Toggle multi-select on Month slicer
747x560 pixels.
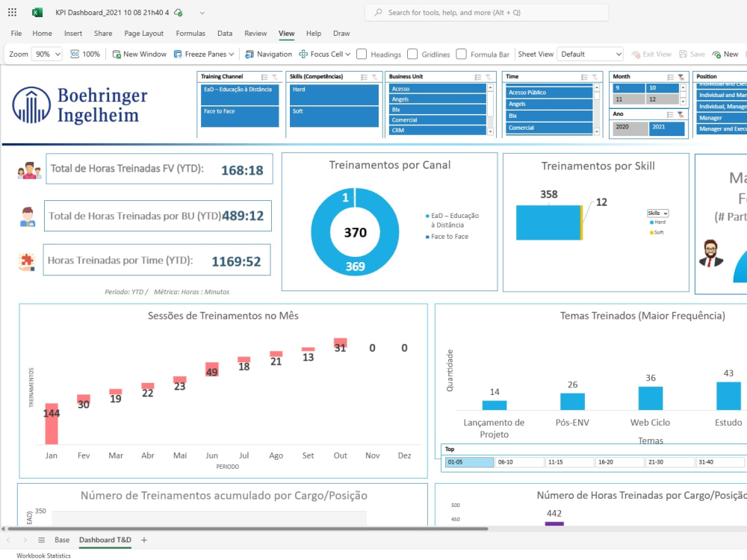[x=670, y=77]
